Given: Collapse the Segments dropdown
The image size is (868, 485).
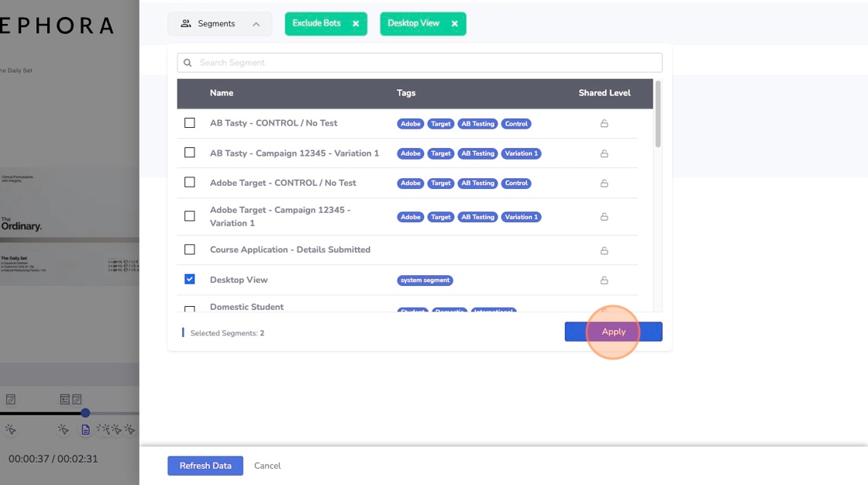Looking at the screenshot, I should 220,24.
